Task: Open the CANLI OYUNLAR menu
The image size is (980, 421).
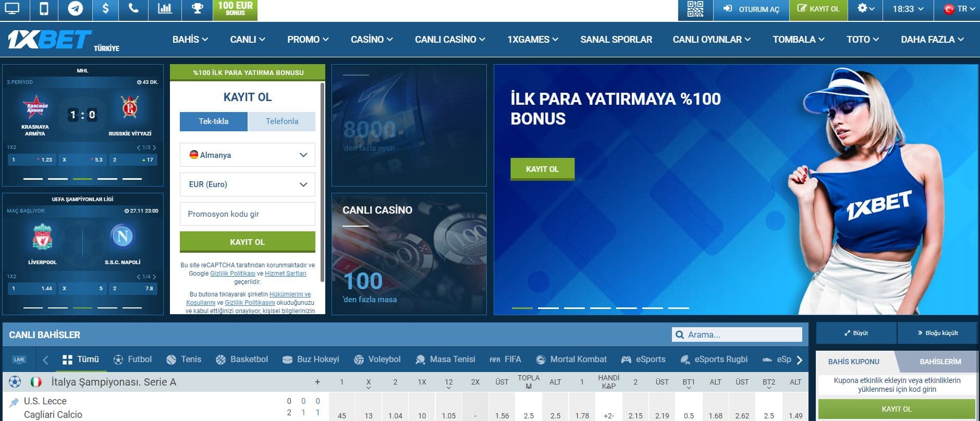Action: (x=712, y=40)
